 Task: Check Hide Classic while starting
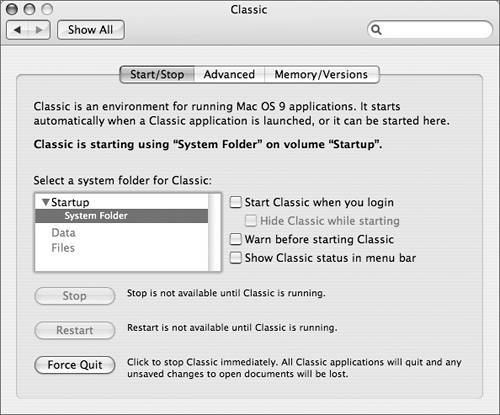point(251,221)
